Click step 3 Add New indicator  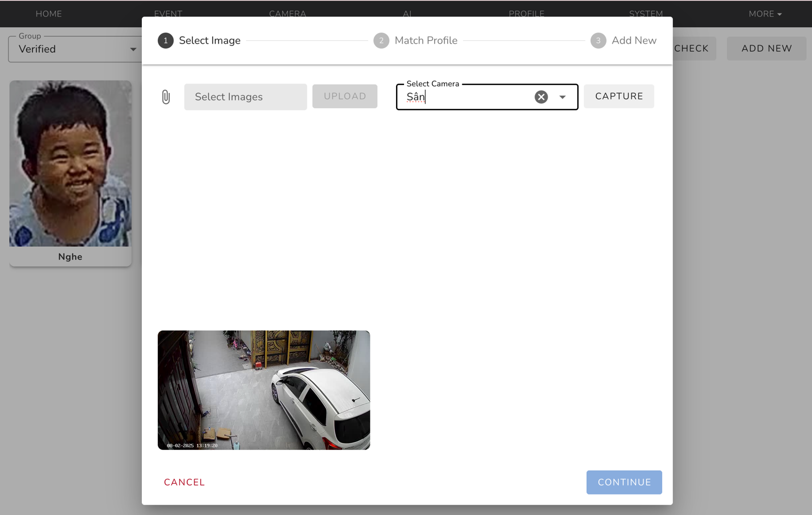click(623, 41)
